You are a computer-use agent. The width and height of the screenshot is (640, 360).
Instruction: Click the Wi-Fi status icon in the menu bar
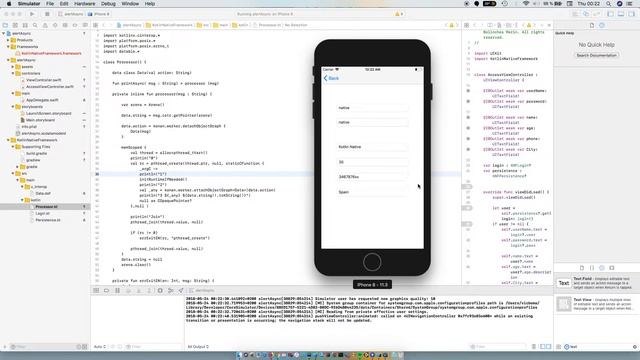(x=526, y=4)
